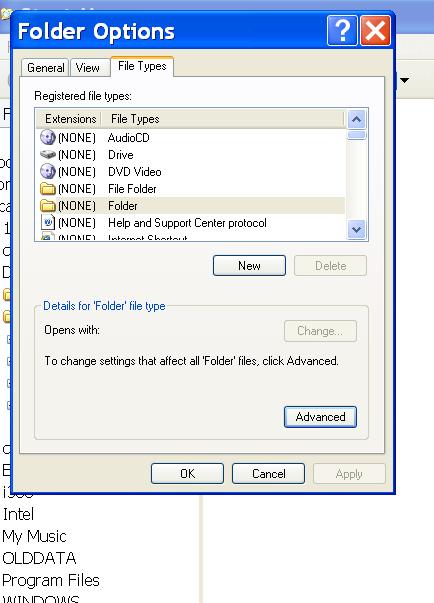Dismiss the dialog with Cancel
The image size is (434, 603).
point(268,473)
